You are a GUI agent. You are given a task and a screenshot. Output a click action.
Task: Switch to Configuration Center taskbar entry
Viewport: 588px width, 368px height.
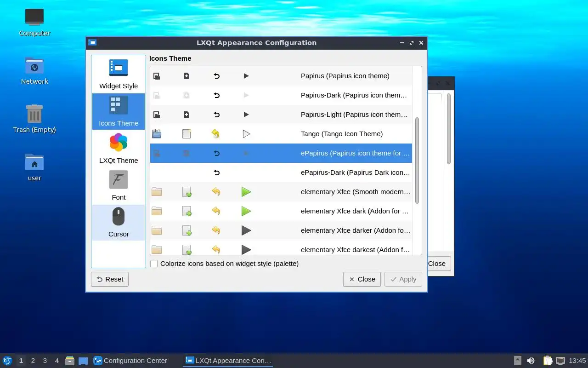136,361
